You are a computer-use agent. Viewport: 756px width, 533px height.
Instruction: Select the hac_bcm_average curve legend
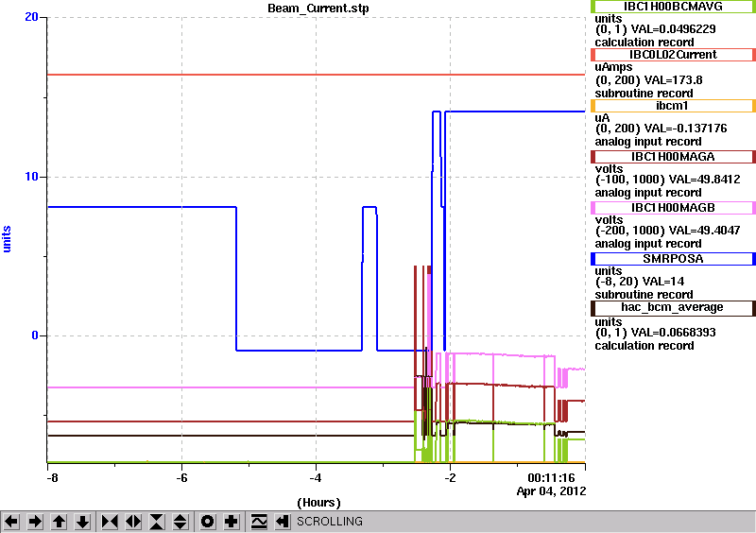coord(673,307)
